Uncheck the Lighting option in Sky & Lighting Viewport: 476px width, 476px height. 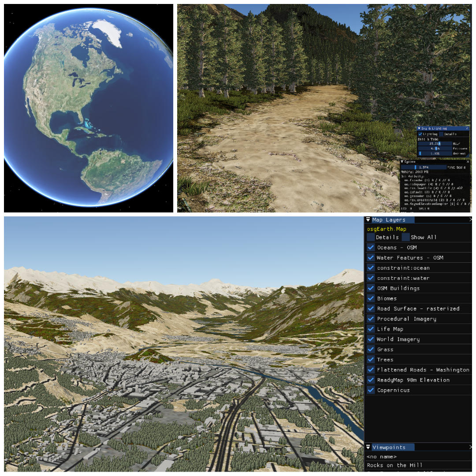(420, 134)
